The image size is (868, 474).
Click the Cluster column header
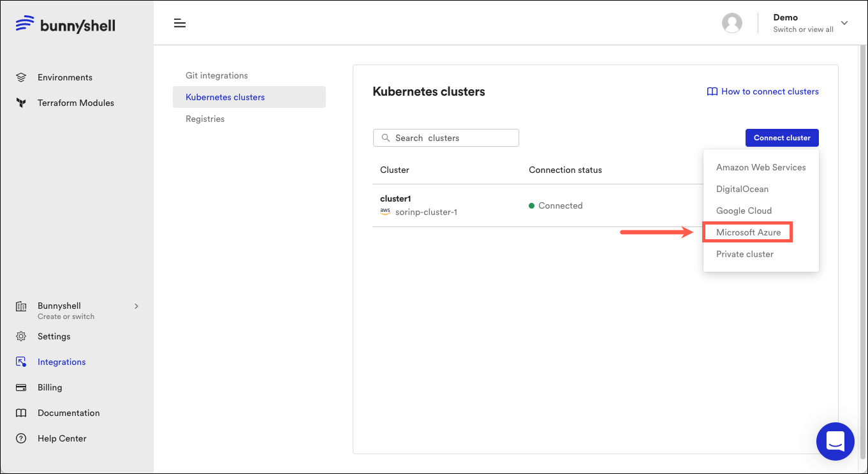(x=395, y=170)
